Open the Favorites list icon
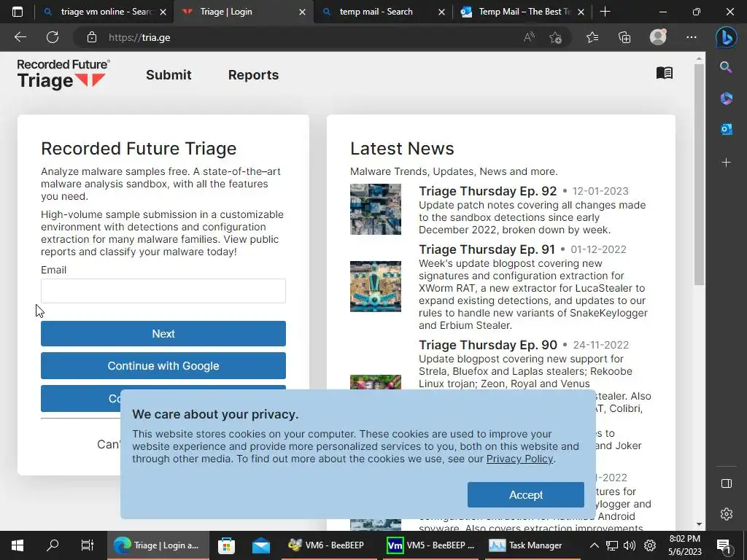747x560 pixels. coord(592,37)
